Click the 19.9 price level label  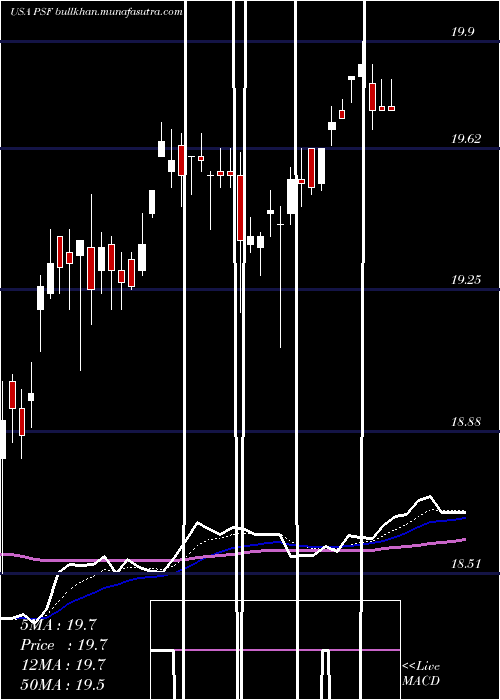[x=462, y=32]
